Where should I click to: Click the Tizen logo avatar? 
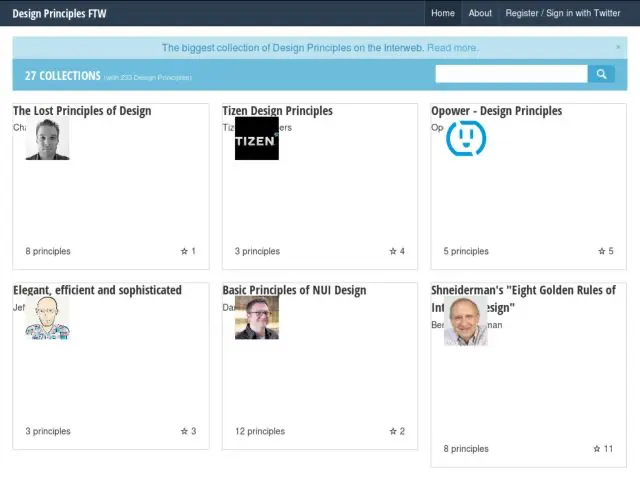256,139
